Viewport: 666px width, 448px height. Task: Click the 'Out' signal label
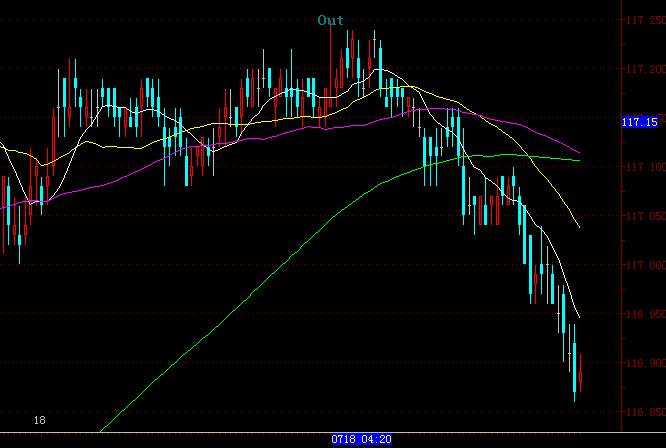pyautogui.click(x=330, y=20)
